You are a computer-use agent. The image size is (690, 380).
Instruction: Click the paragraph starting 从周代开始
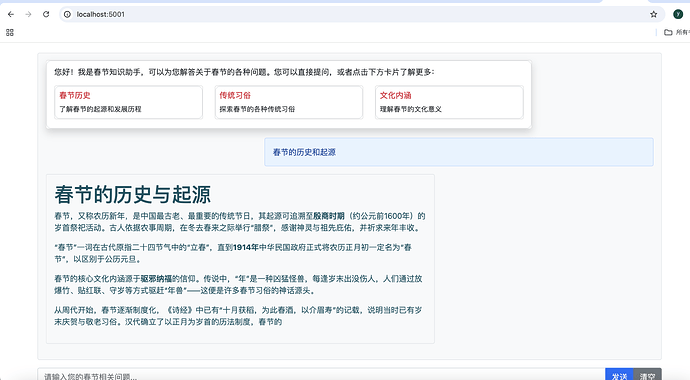tap(238, 316)
